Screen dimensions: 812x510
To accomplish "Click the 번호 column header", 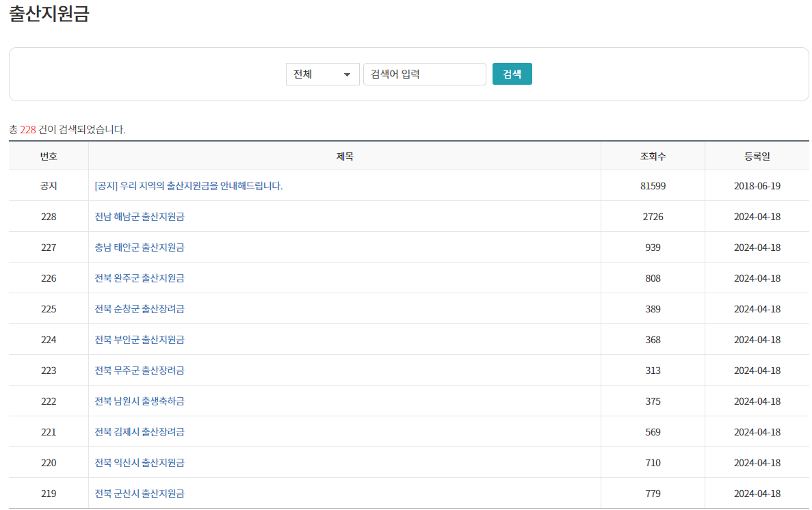I will pos(49,157).
